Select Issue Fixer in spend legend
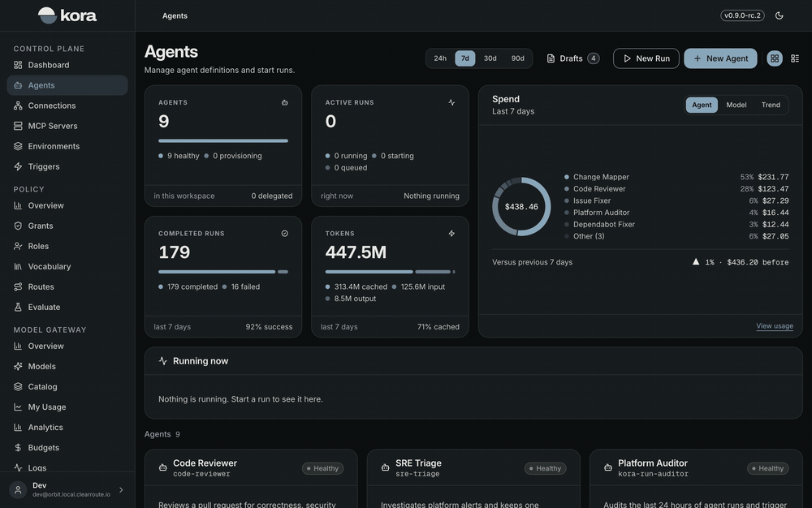 pos(676,200)
